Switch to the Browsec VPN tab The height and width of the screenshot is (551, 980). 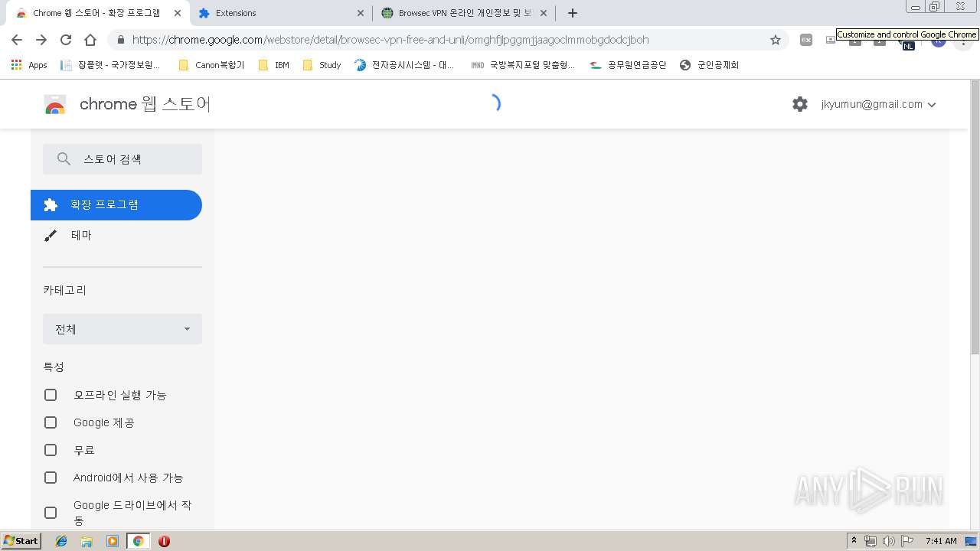465,13
